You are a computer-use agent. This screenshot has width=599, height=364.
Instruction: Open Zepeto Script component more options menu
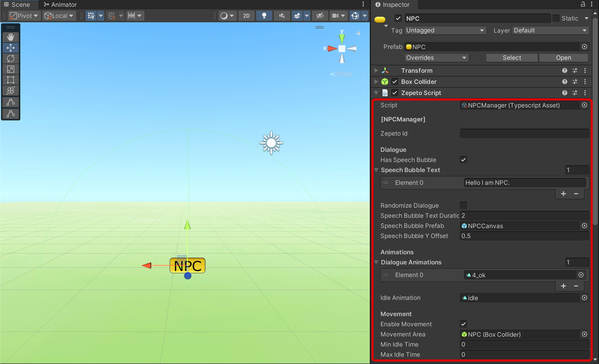(585, 93)
